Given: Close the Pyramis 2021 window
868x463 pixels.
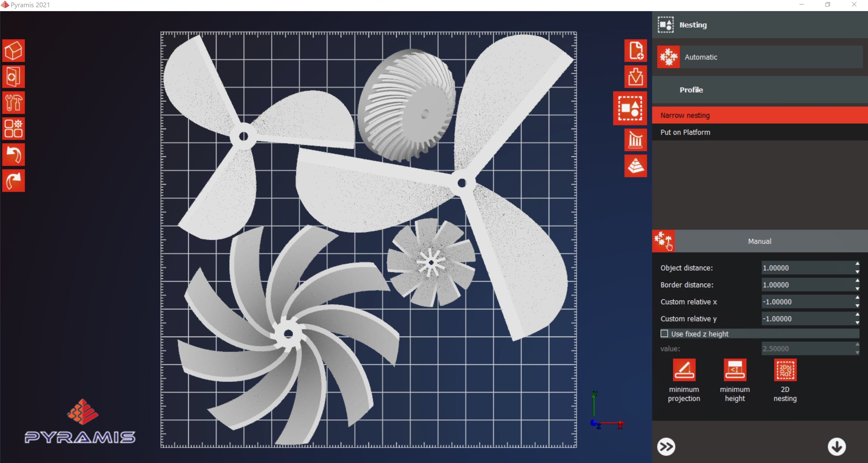Looking at the screenshot, I should (x=854, y=4).
